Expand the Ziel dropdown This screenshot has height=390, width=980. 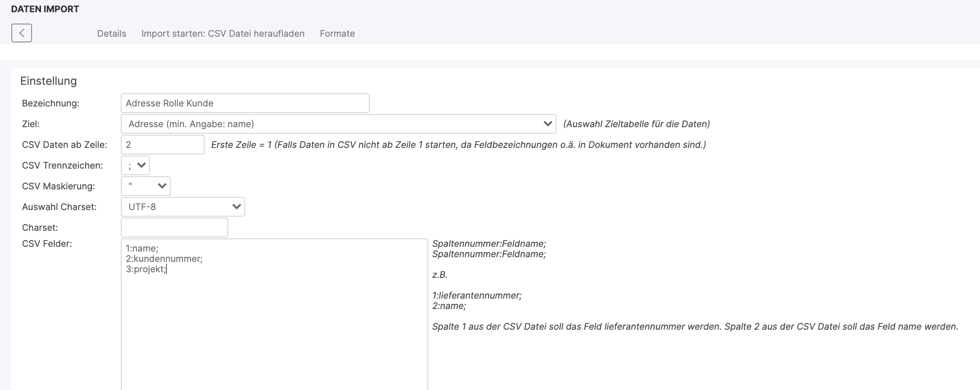(x=338, y=124)
